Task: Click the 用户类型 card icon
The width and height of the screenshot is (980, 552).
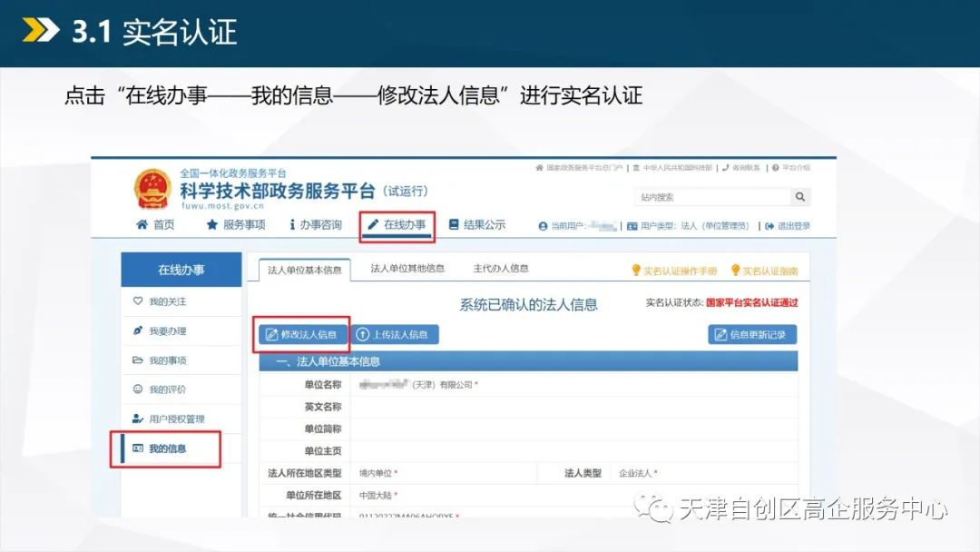Action: tap(632, 226)
